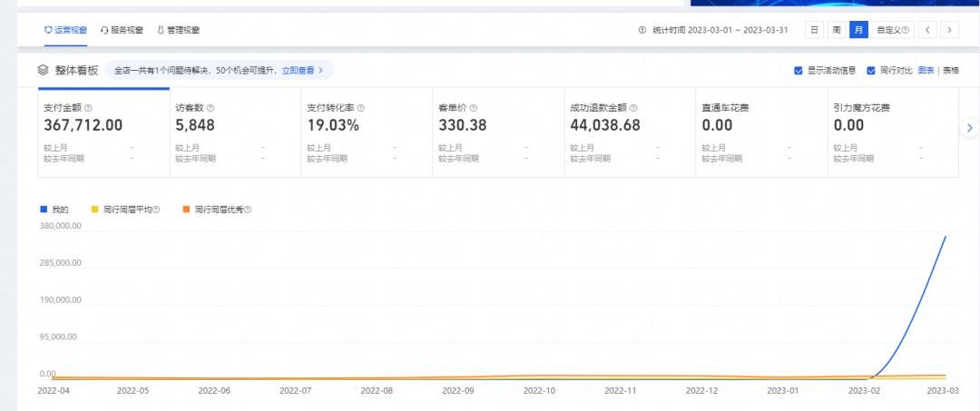Click the help icon beside 成功退款金额

[633, 108]
